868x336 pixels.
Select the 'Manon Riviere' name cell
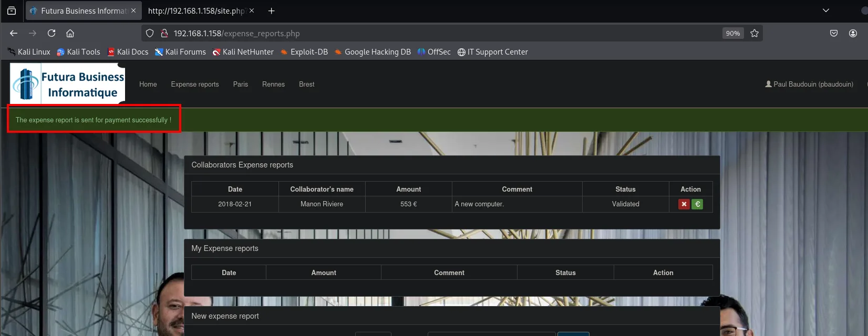(322, 204)
